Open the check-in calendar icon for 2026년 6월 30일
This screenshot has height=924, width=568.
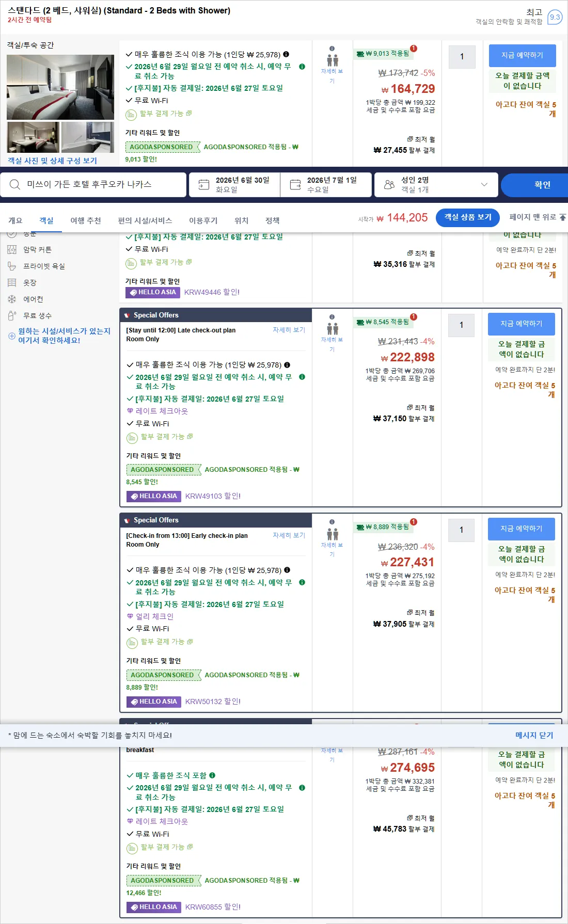pyautogui.click(x=204, y=185)
